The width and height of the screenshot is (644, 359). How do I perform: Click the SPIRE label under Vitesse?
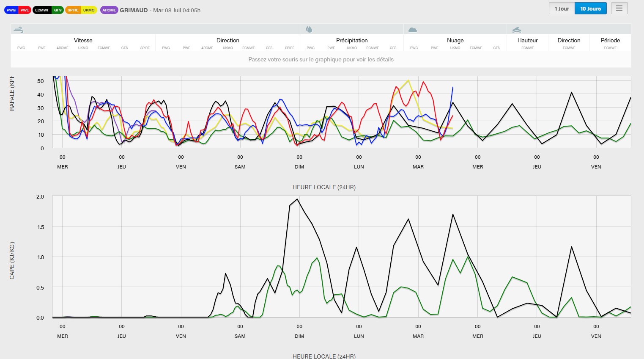(x=145, y=48)
